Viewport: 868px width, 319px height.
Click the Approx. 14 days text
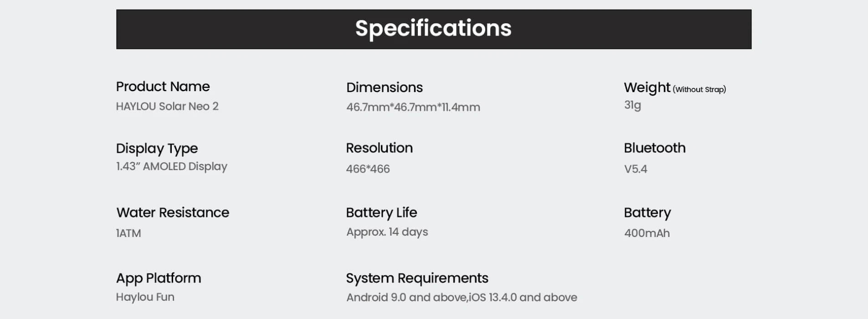(387, 232)
